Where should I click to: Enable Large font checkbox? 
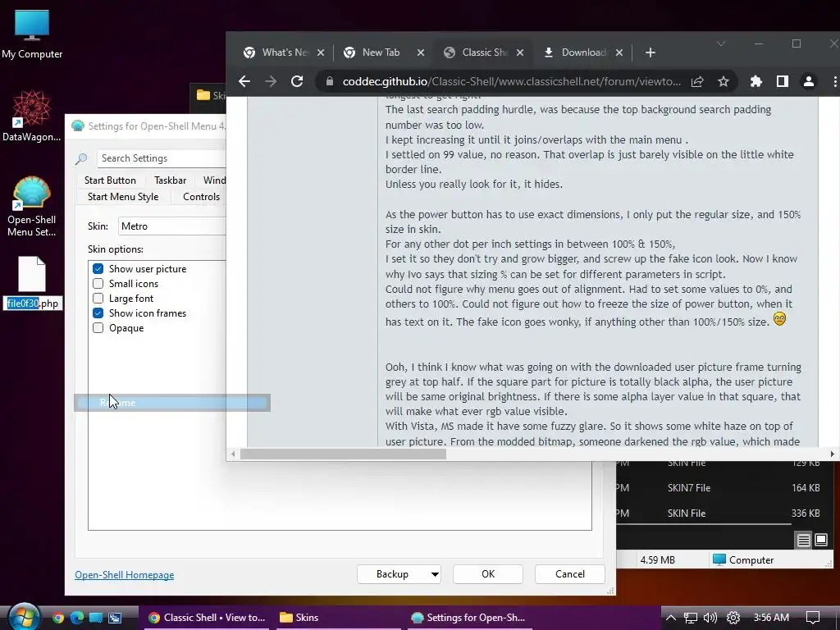98,299
